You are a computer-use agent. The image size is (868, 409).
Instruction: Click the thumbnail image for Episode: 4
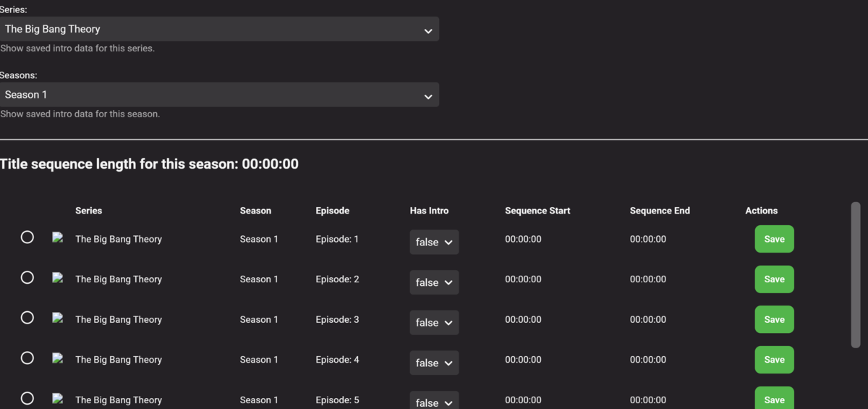click(x=58, y=358)
